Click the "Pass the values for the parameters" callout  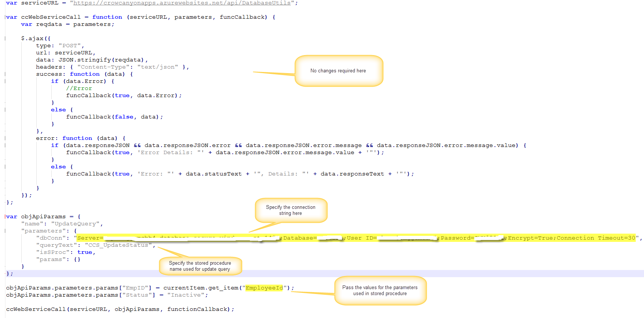tap(380, 291)
